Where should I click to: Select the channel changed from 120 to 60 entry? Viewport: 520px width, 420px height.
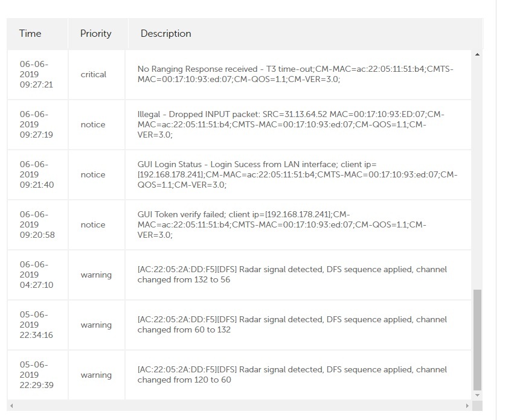point(292,375)
